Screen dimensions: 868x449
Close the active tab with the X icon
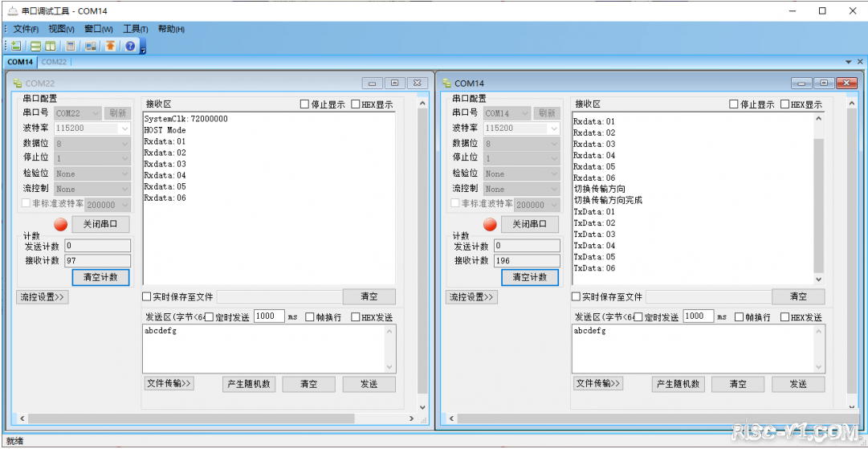[860, 62]
